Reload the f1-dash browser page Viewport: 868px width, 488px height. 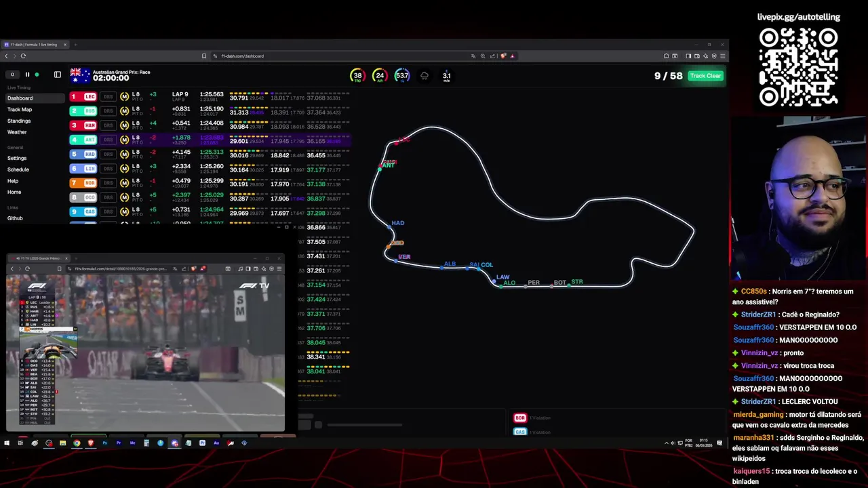23,56
